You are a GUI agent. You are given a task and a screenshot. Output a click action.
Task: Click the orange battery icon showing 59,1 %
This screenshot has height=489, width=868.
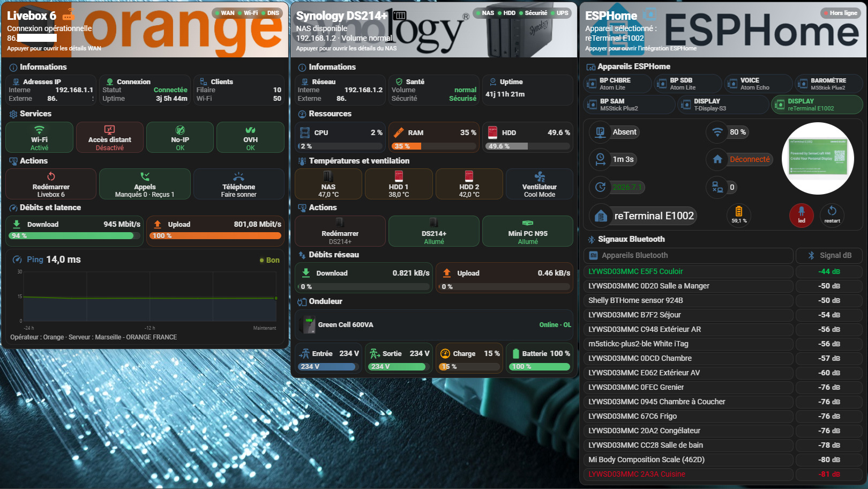[x=739, y=211]
